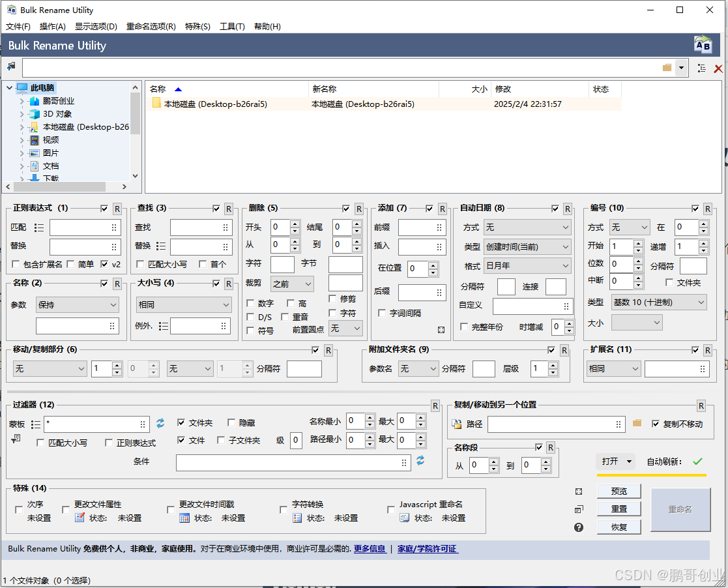The height and width of the screenshot is (588, 728).
Task: Enable 完整年份 checkbox
Action: [464, 327]
